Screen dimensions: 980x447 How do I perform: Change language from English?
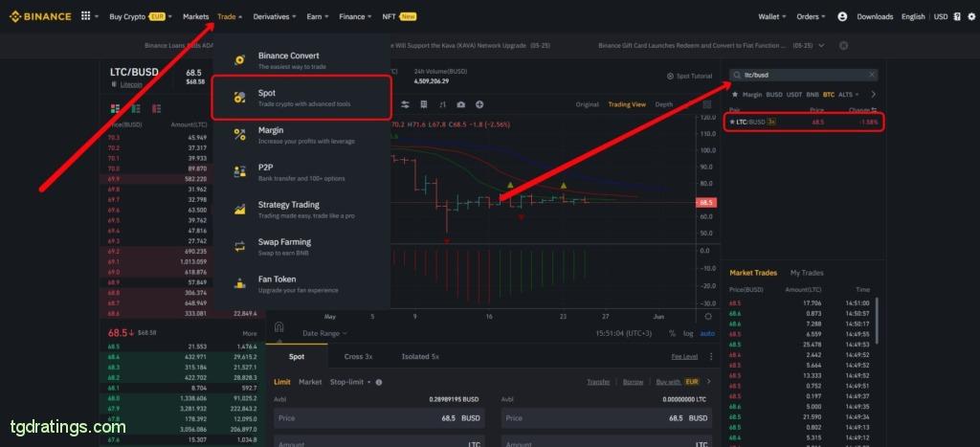913,17
